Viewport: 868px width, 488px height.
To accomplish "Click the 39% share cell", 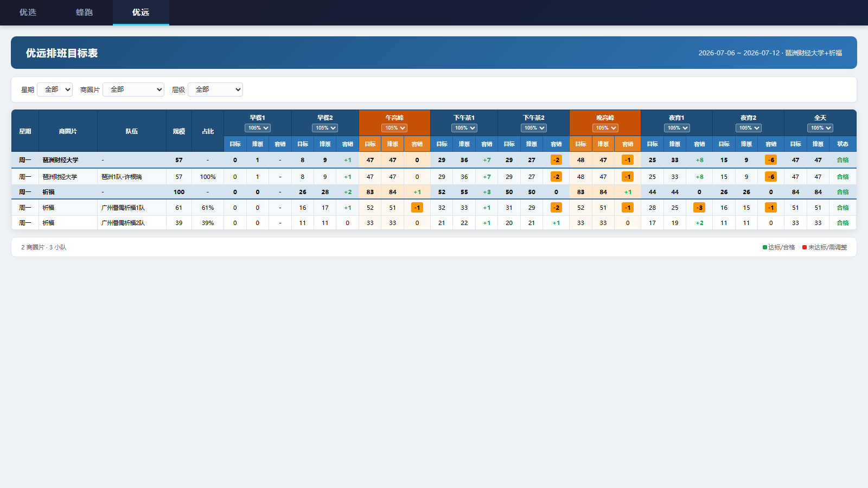I will click(208, 223).
